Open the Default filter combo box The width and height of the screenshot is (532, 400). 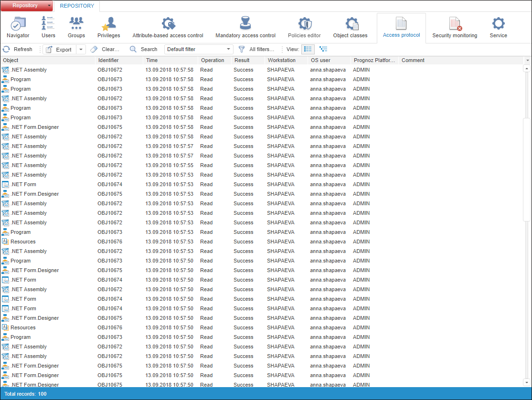[x=199, y=49]
